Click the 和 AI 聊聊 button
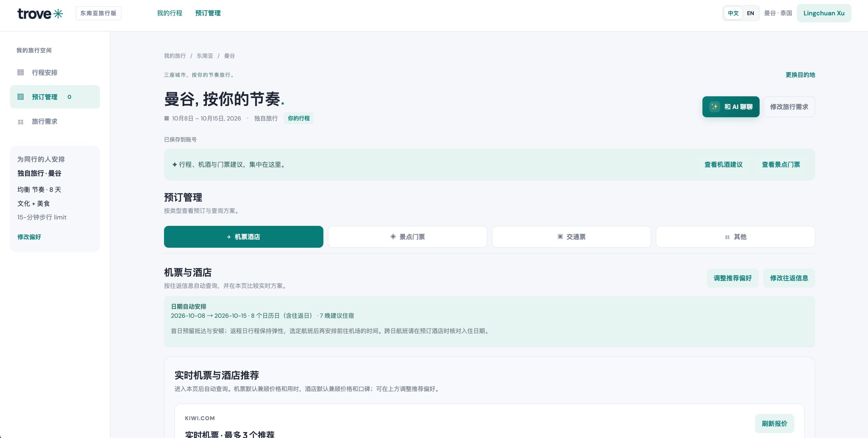Viewport: 868px width, 438px height. click(731, 107)
